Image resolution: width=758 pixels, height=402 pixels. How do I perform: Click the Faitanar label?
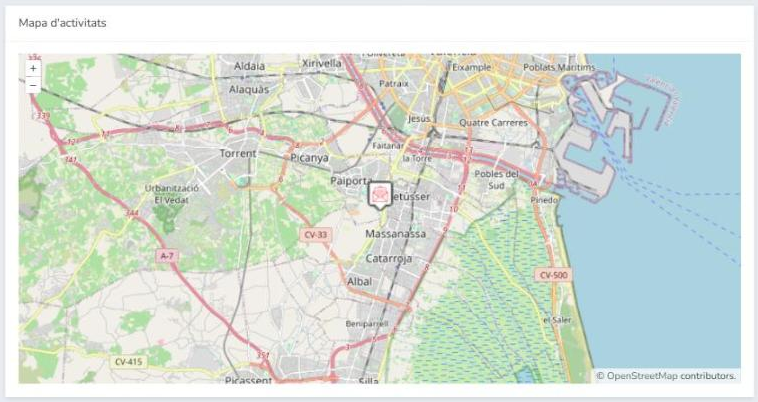tap(387, 145)
